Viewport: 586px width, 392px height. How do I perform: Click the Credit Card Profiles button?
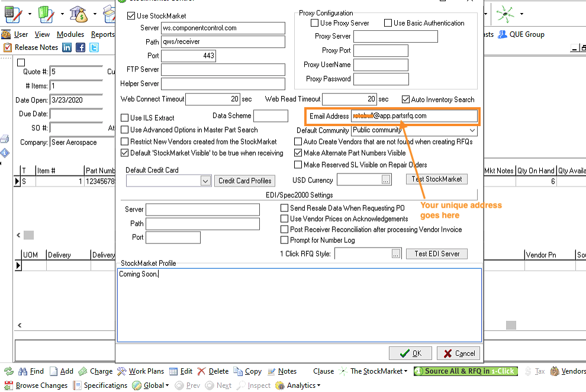click(245, 181)
